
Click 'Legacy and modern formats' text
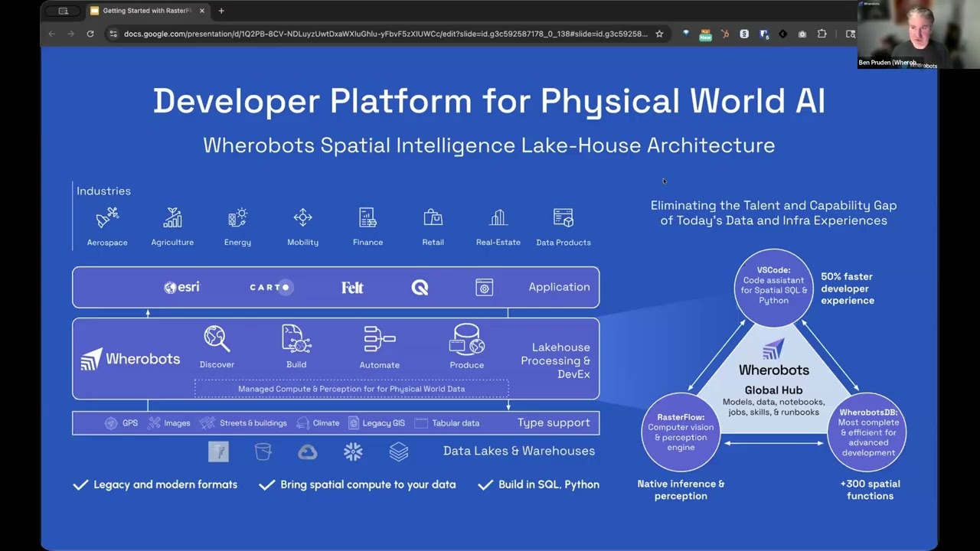165,484
